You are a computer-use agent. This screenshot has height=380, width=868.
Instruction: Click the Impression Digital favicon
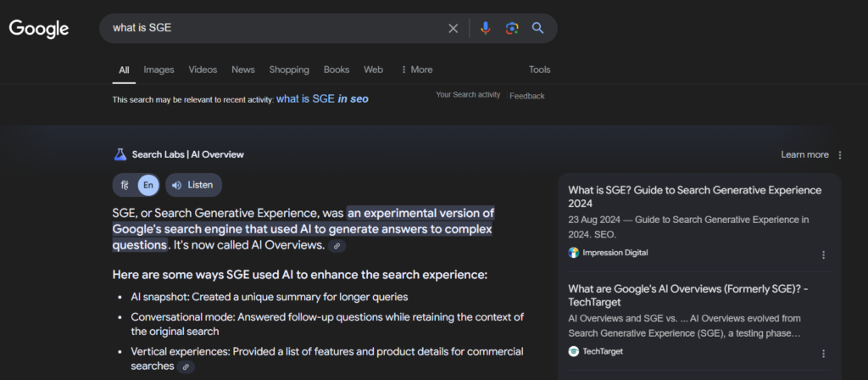point(574,253)
